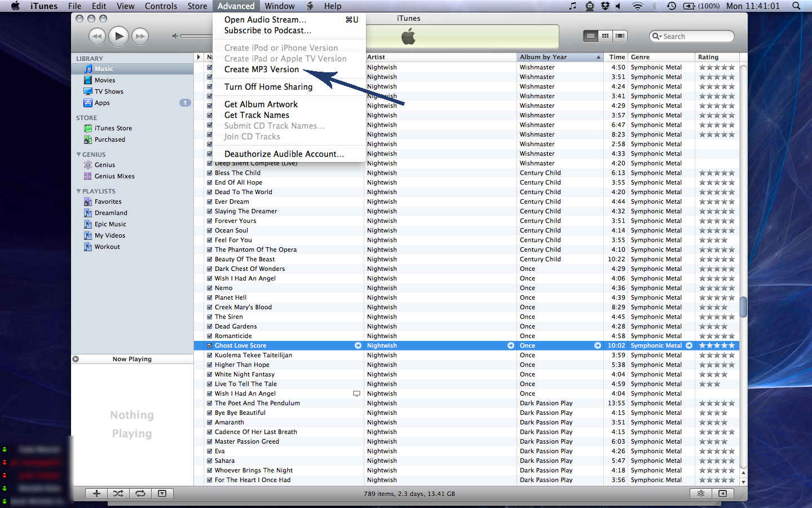Click Time Machine icon in menu bar

tap(671, 6)
